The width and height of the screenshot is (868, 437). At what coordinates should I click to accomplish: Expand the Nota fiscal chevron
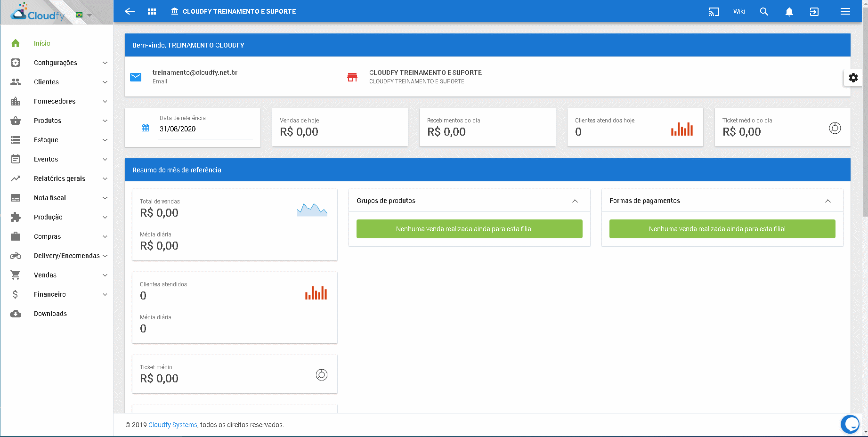105,198
